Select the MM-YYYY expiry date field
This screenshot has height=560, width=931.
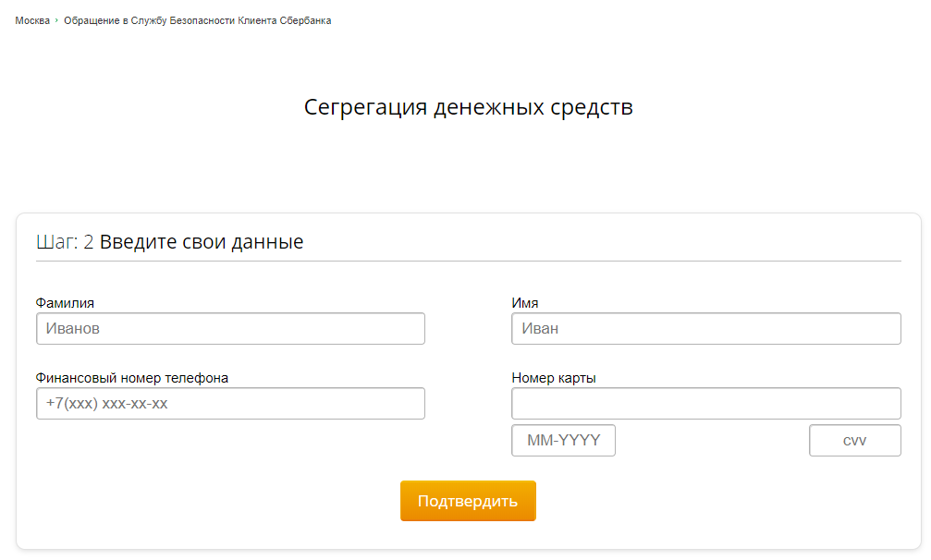pos(563,441)
